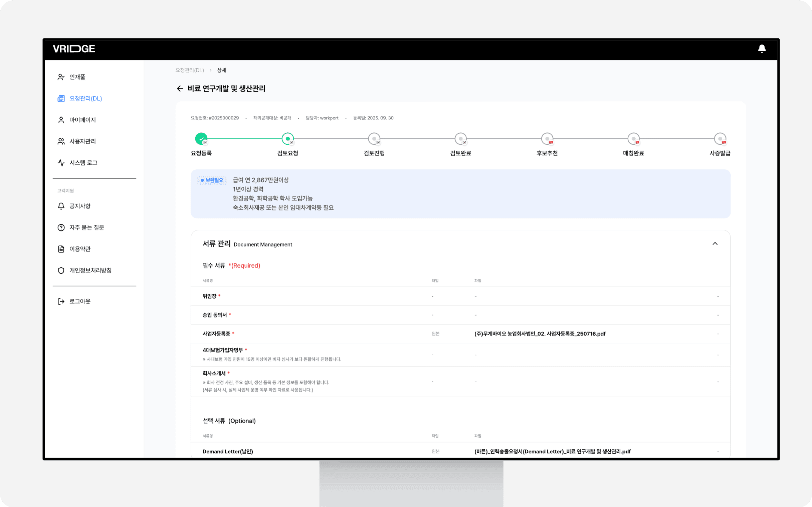Click the 개인정보처리방침 shield icon
812x507 pixels.
point(61,271)
